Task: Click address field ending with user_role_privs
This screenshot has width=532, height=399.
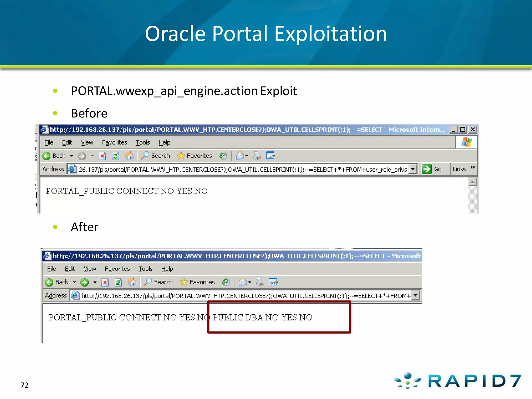Action: tap(242, 169)
